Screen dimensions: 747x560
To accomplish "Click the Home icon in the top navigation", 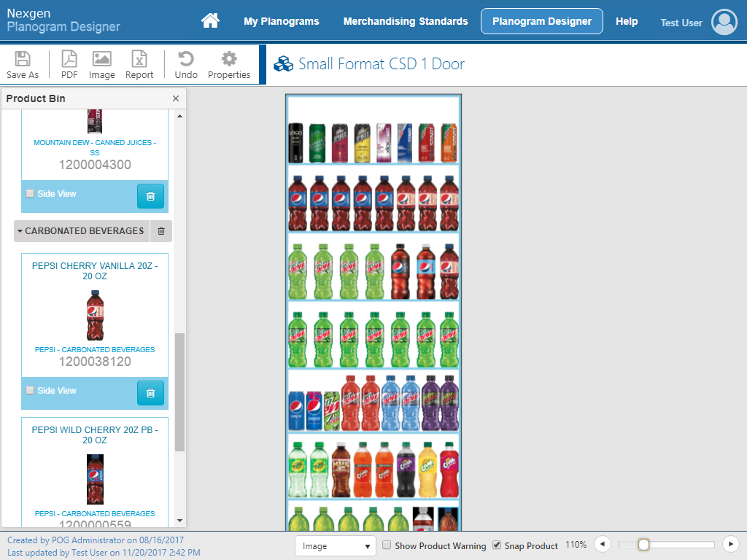I will pos(210,20).
